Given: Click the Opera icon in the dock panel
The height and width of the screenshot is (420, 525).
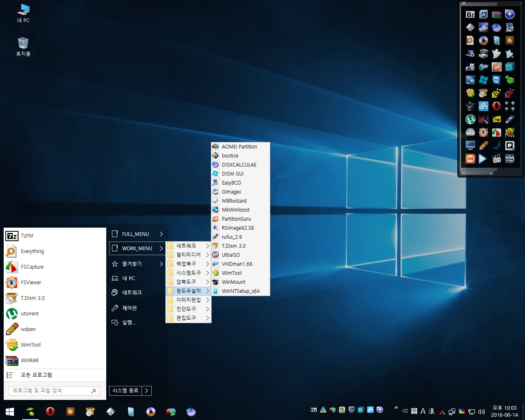Looking at the screenshot, I should point(497,106).
